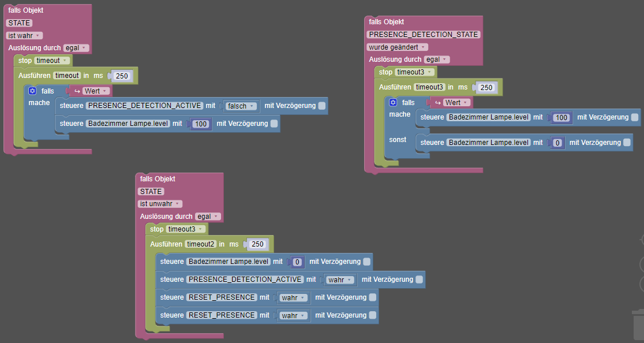Click the trash can icon on the workspace

[638, 325]
